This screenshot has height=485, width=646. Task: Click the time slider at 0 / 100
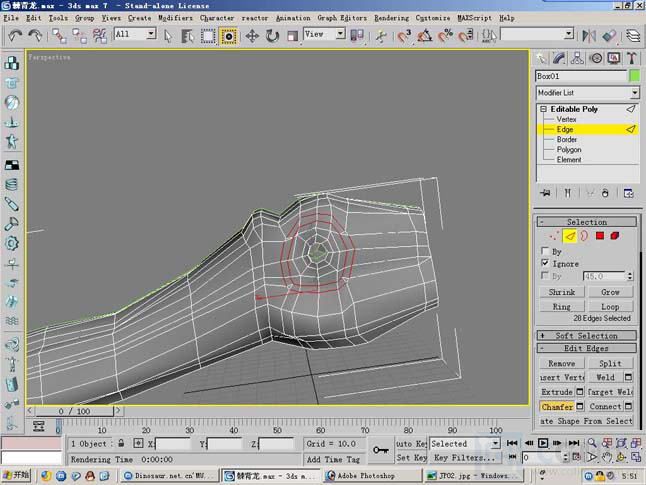click(74, 411)
